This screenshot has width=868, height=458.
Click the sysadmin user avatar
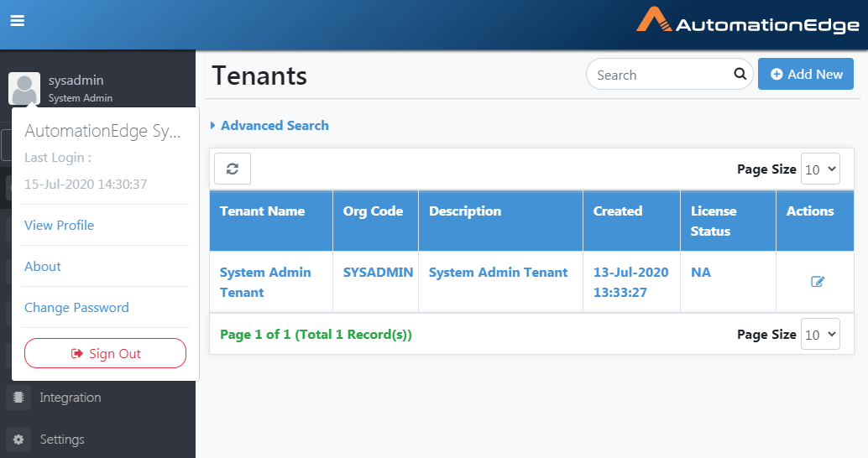point(24,89)
